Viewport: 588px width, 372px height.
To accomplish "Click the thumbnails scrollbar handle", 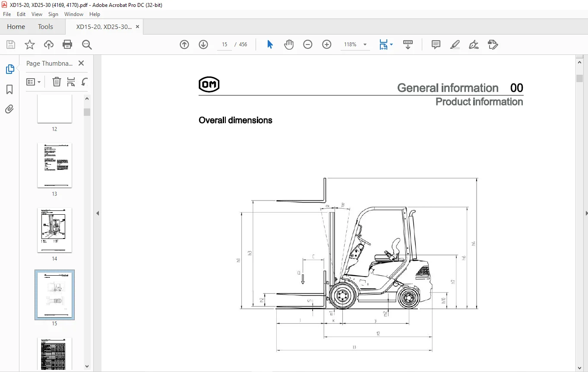I will (87, 112).
